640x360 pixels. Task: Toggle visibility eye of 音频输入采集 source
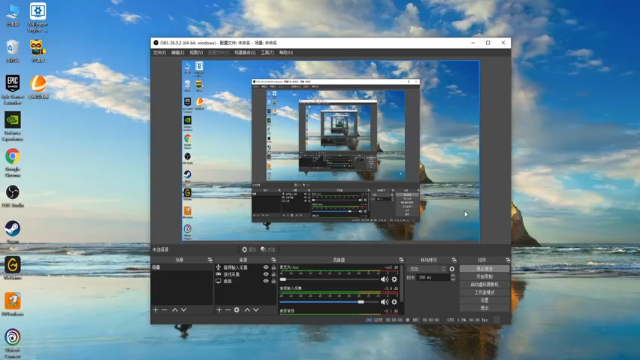(x=266, y=267)
